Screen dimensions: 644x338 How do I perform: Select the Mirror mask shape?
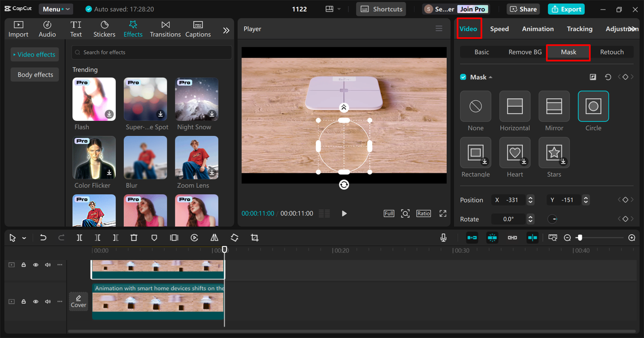point(554,106)
